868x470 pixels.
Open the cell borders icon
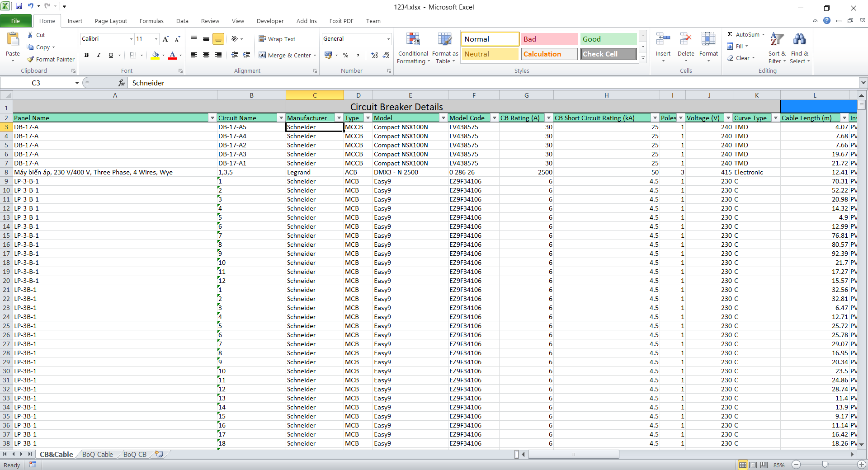133,55
